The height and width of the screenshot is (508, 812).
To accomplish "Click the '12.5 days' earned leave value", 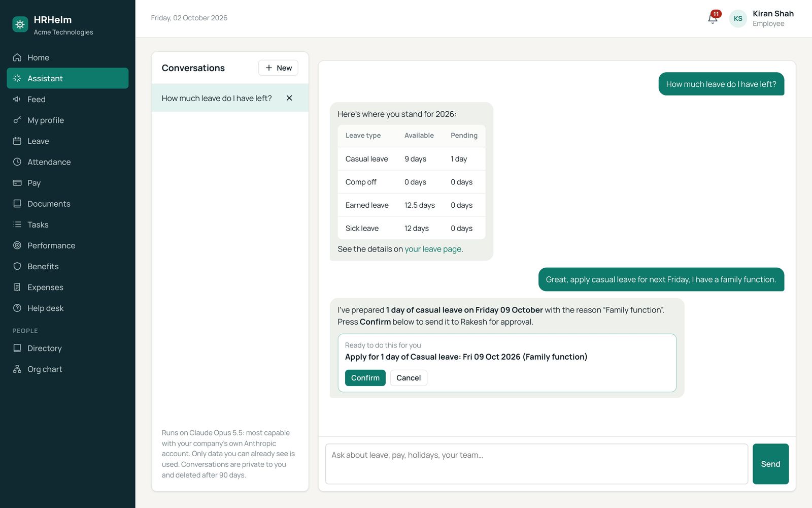I will coord(420,205).
